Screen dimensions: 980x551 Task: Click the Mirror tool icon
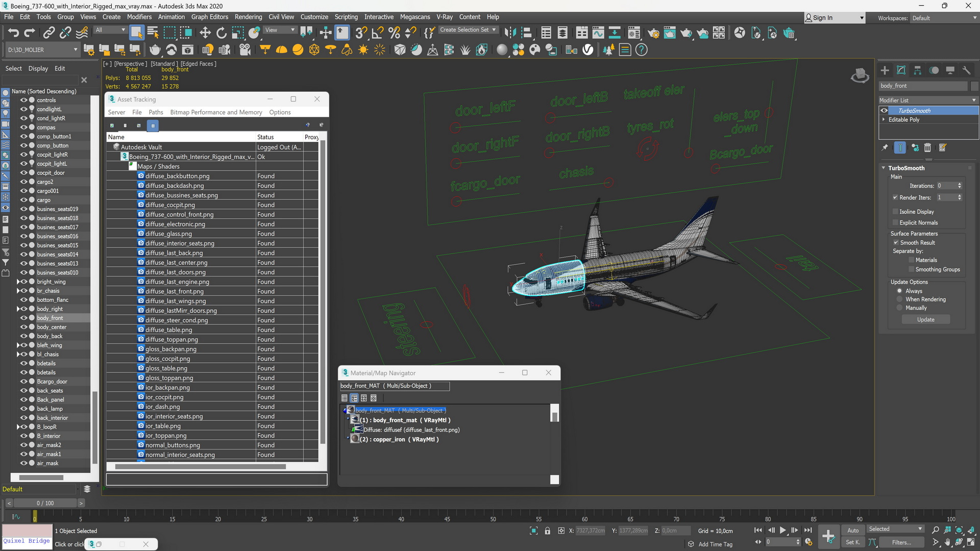[509, 33]
